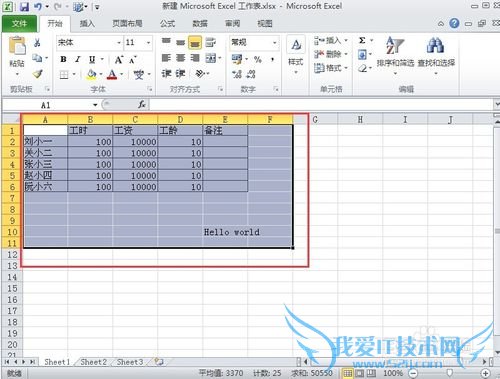Click the AutoSum sigma icon
This screenshot has width=500, height=379.
(x=362, y=41)
